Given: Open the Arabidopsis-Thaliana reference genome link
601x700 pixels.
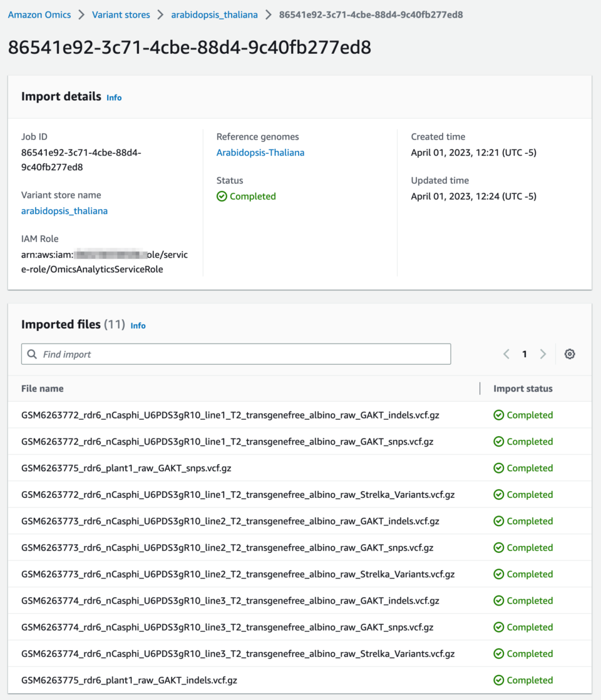Looking at the screenshot, I should pos(260,152).
